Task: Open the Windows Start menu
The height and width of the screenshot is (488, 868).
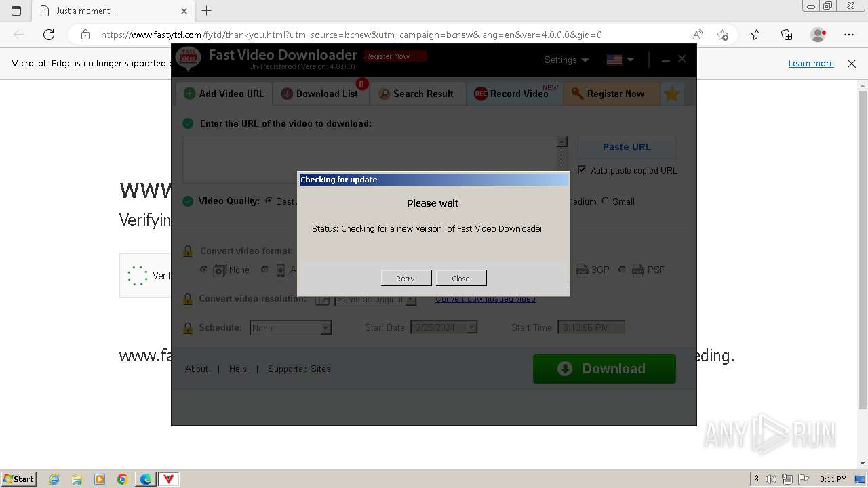Action: tap(18, 479)
